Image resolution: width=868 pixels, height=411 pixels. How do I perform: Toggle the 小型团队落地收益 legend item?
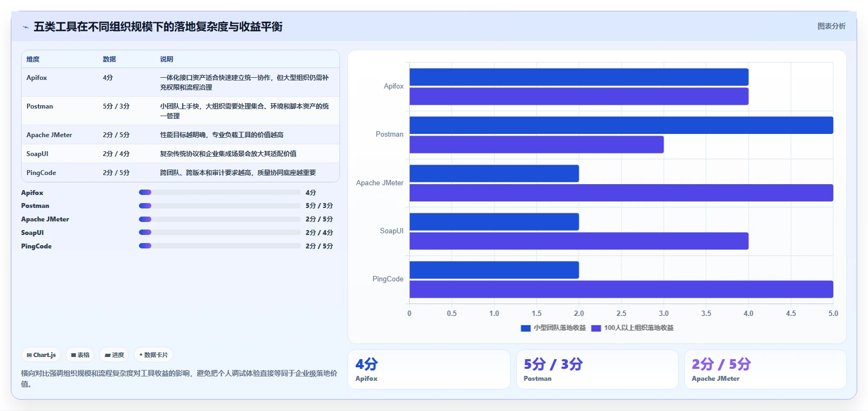[x=553, y=328]
